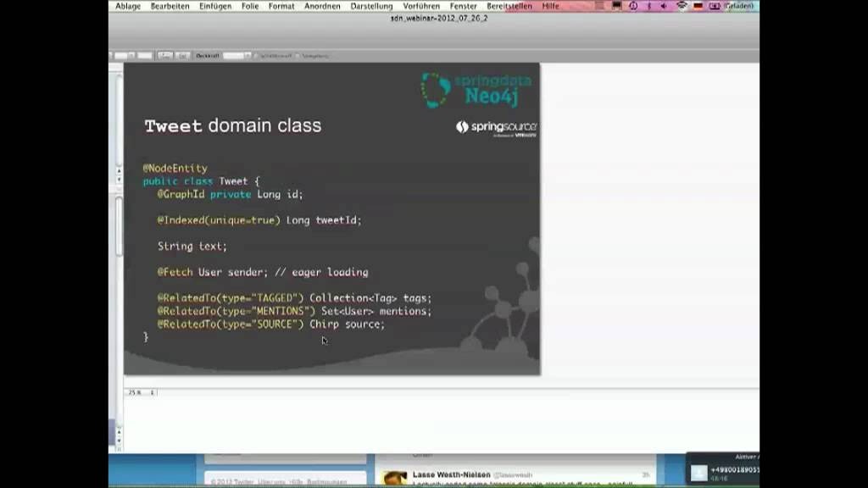868x488 pixels.
Task: Click the volume icon in menu bar
Action: pyautogui.click(x=665, y=6)
